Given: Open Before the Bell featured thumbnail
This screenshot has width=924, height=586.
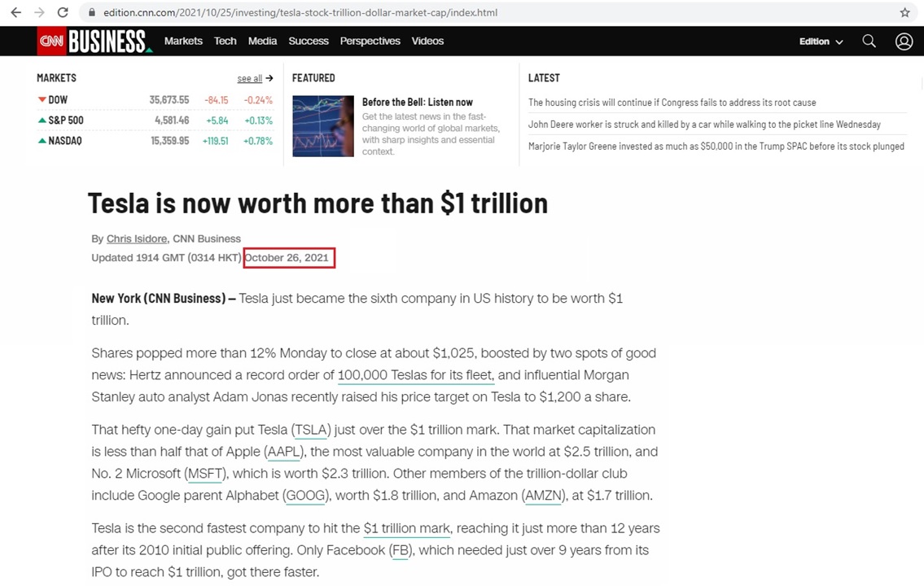Looking at the screenshot, I should click(x=322, y=126).
